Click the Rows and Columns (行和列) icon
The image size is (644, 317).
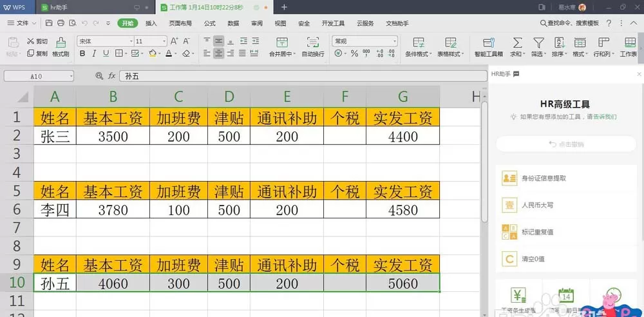(603, 43)
